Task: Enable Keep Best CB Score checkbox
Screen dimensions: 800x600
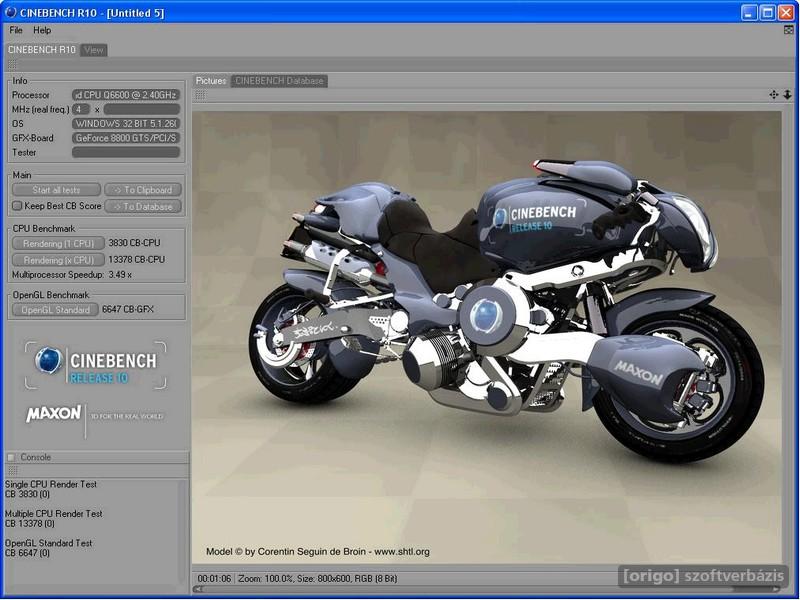Action: tap(17, 206)
